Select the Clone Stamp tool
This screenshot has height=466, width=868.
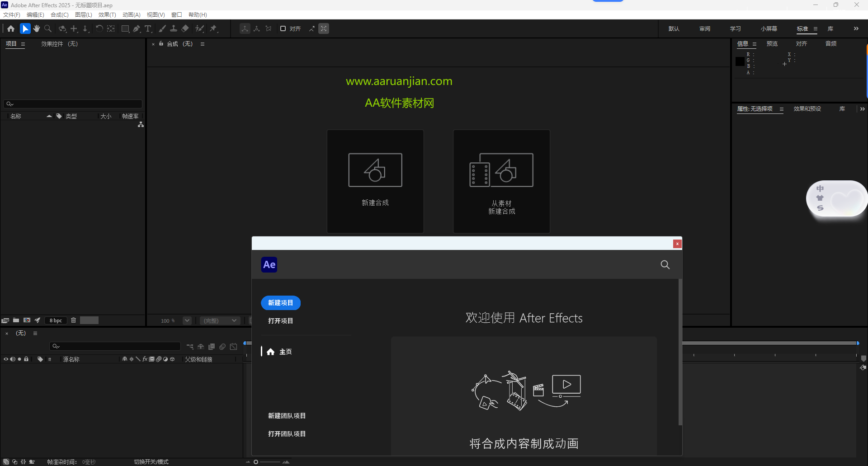tap(174, 28)
